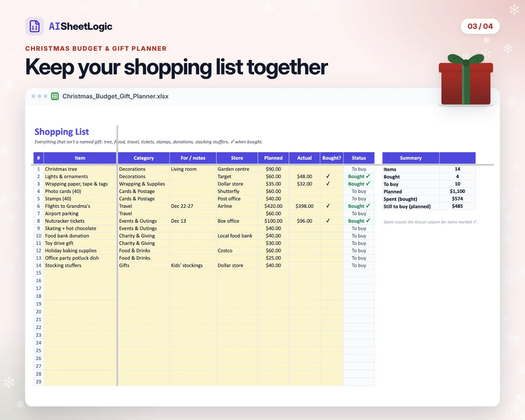Select the Category column header
The width and height of the screenshot is (525, 420).
click(x=143, y=158)
